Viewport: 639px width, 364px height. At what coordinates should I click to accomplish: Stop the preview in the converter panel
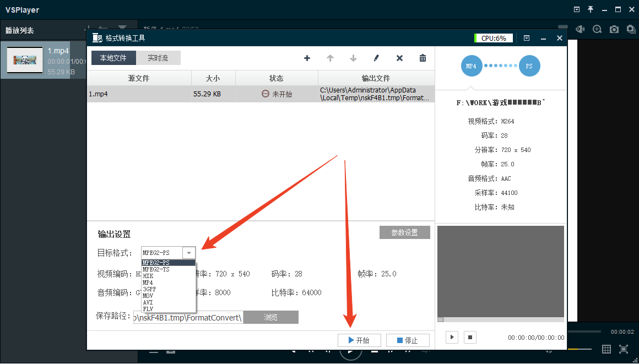(x=470, y=337)
